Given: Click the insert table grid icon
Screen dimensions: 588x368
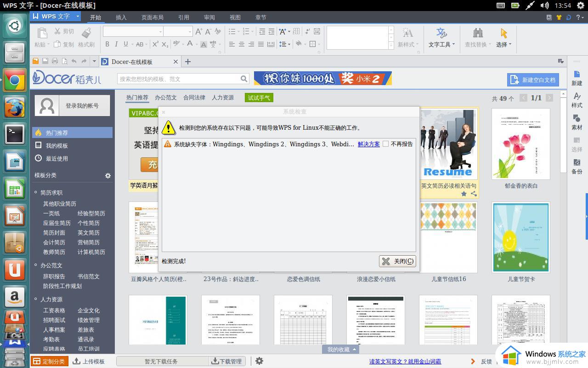Looking at the screenshot, I should click(296, 31).
